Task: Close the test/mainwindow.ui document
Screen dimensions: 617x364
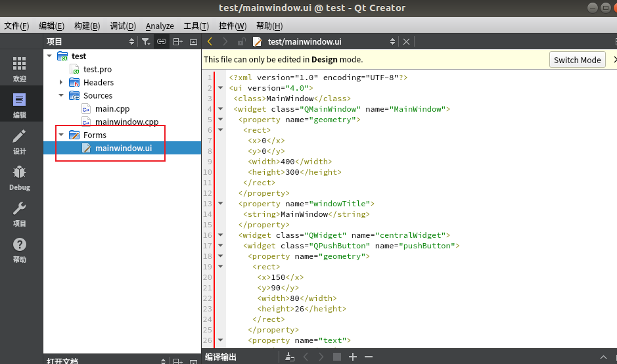Action: point(407,41)
